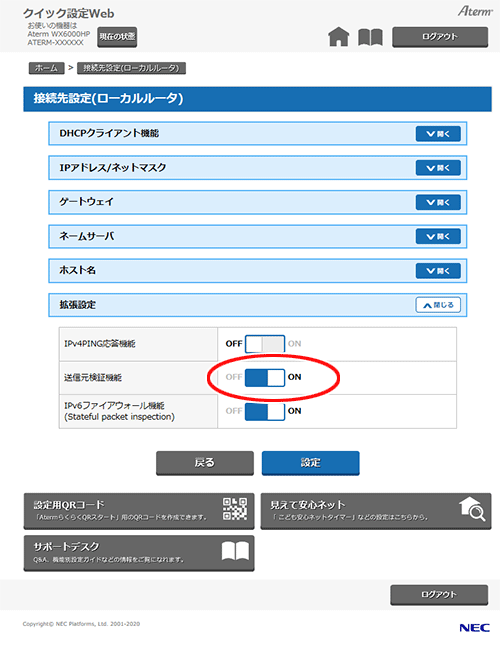500x648 pixels.
Task: Click the ATERM-XXXXXX device name text
Action: (55, 43)
